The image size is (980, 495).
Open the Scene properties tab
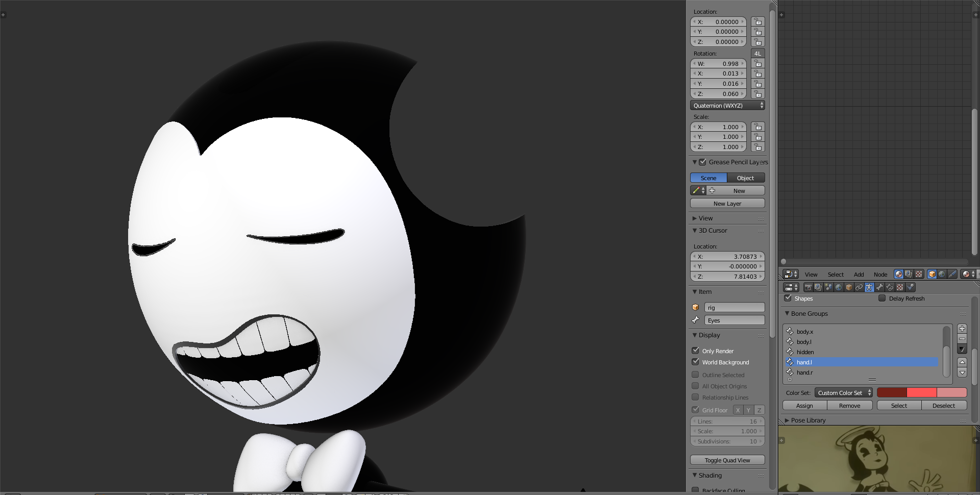(828, 287)
